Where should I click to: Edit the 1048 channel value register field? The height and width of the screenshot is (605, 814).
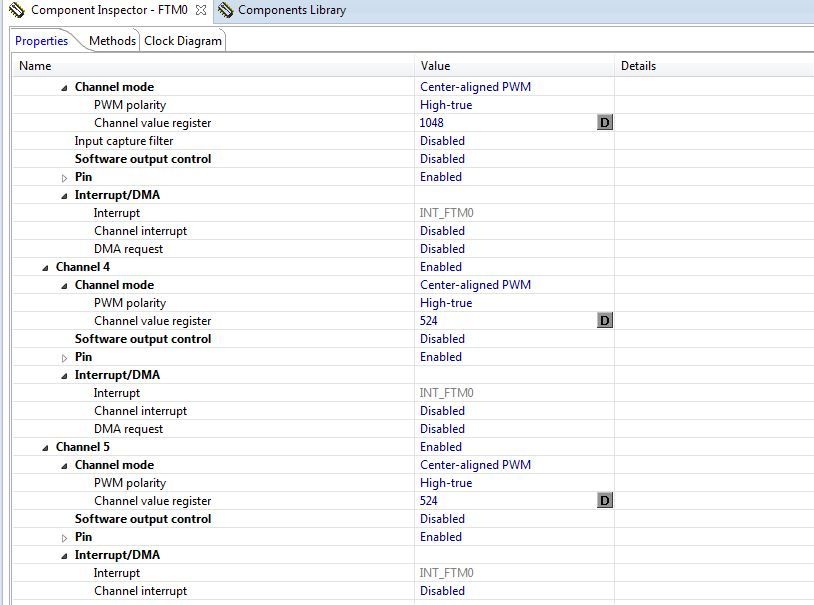500,123
